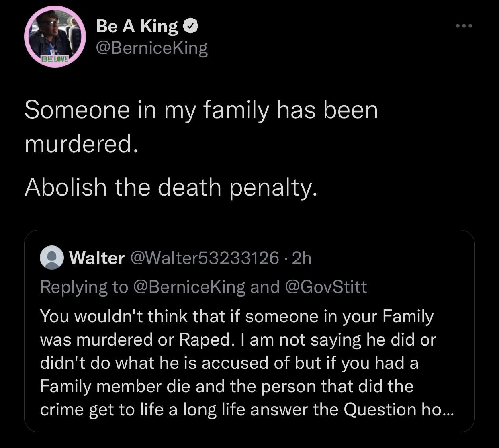The height and width of the screenshot is (448, 499).
Task: Click the Be A King profile picture
Action: pyautogui.click(x=55, y=36)
